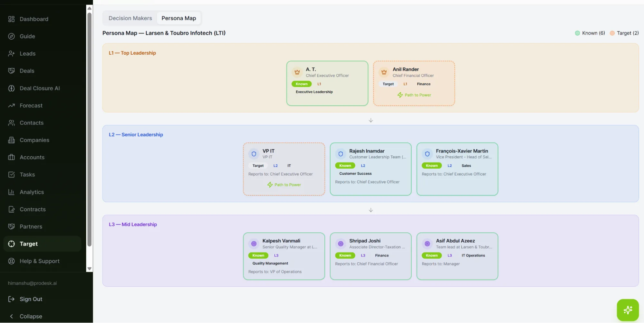This screenshot has height=323, width=644.
Task: Open the Contracts sidebar icon
Action: pos(11,209)
